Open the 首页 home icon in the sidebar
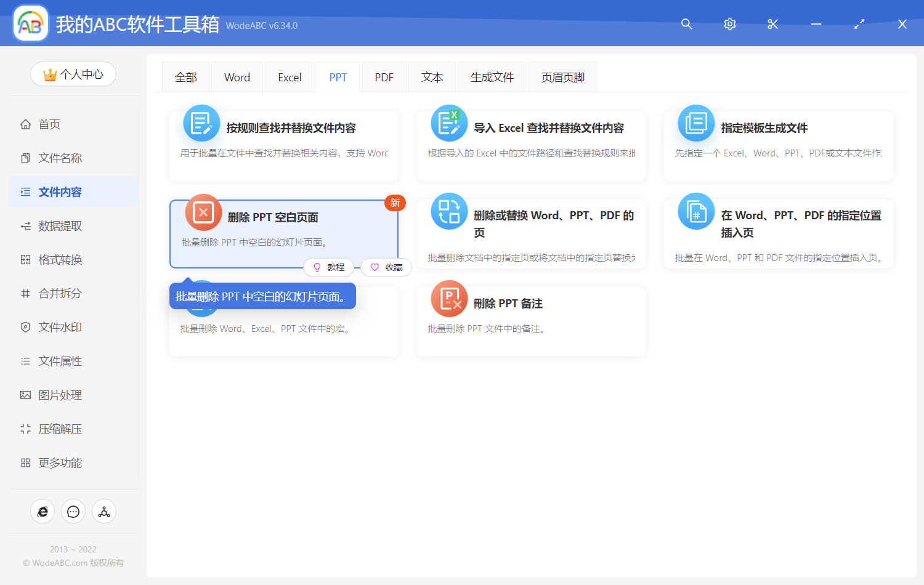Image resolution: width=924 pixels, height=585 pixels. (25, 124)
